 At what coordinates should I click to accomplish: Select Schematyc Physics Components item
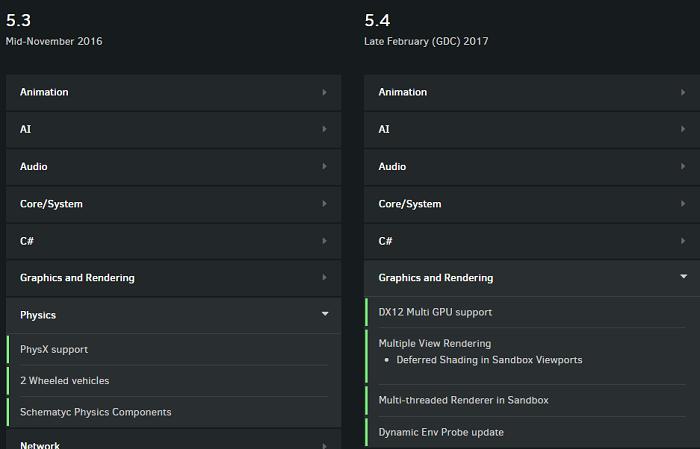[x=174, y=412]
